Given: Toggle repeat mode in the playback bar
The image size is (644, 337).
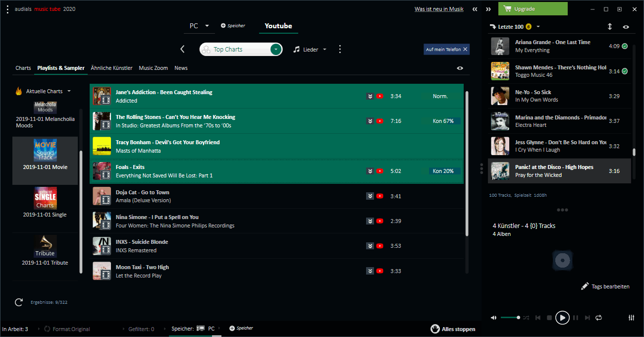Looking at the screenshot, I should 599,318.
